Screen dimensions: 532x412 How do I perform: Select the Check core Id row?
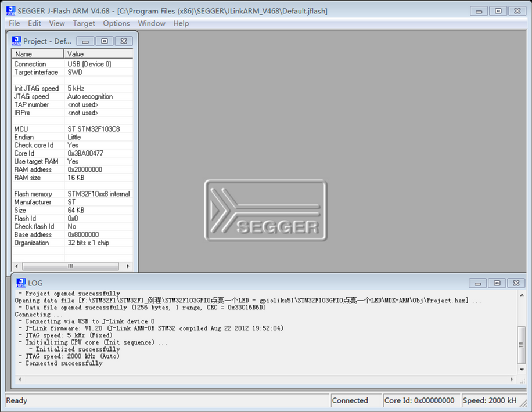click(72, 145)
